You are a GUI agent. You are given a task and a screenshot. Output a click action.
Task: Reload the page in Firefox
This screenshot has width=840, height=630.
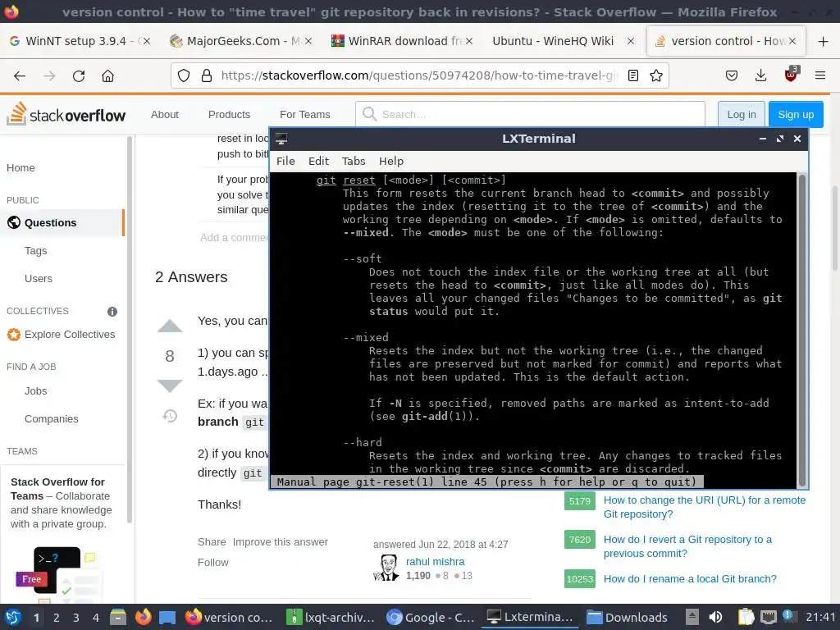point(79,76)
